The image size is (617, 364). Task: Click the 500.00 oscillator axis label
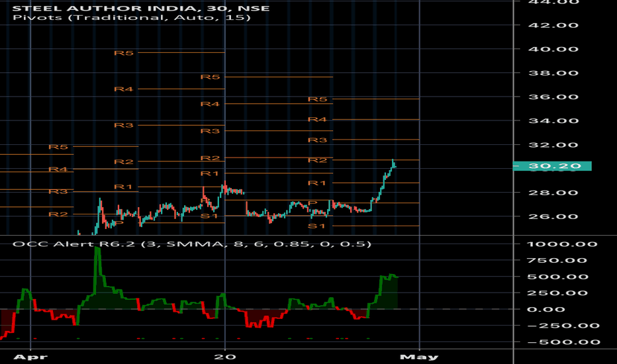pyautogui.click(x=558, y=277)
